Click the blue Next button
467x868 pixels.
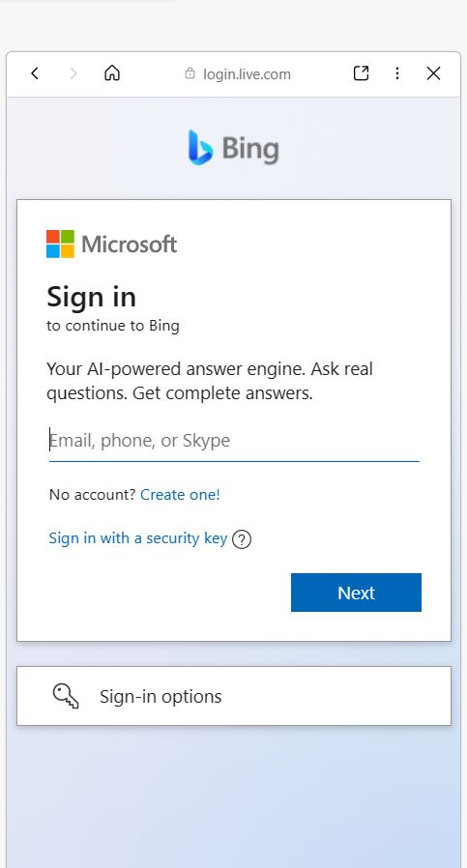[356, 593]
